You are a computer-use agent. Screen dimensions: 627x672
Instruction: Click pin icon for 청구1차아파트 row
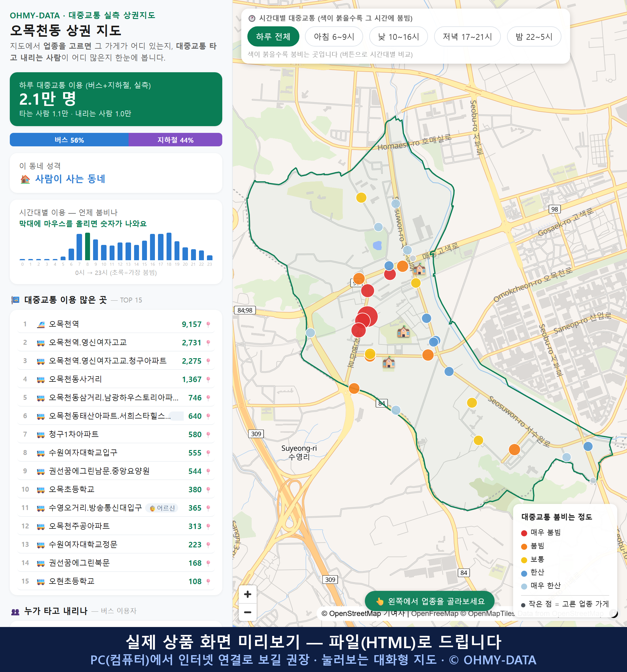click(208, 435)
